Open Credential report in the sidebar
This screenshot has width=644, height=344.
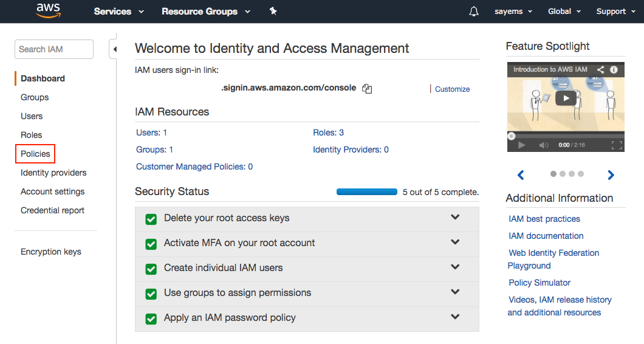(52, 210)
